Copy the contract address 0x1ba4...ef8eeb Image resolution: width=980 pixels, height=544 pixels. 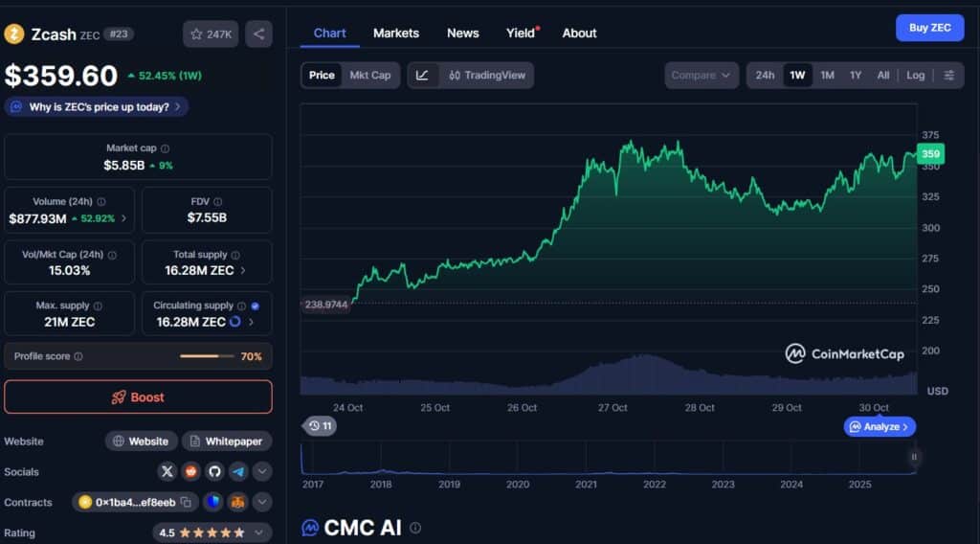coord(186,502)
